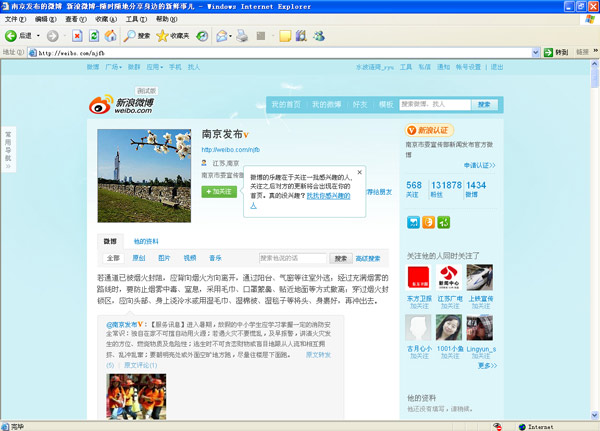Open the Favorites (收藏夹) star button

click(172, 36)
